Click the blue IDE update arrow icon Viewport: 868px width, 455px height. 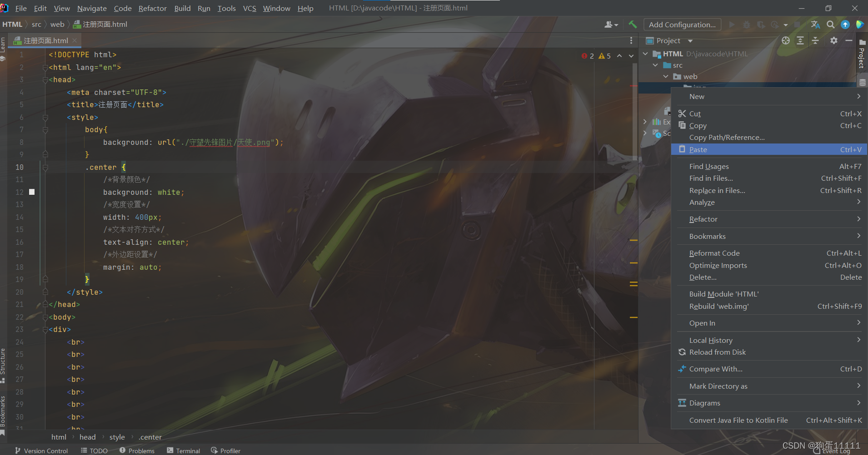coord(845,25)
